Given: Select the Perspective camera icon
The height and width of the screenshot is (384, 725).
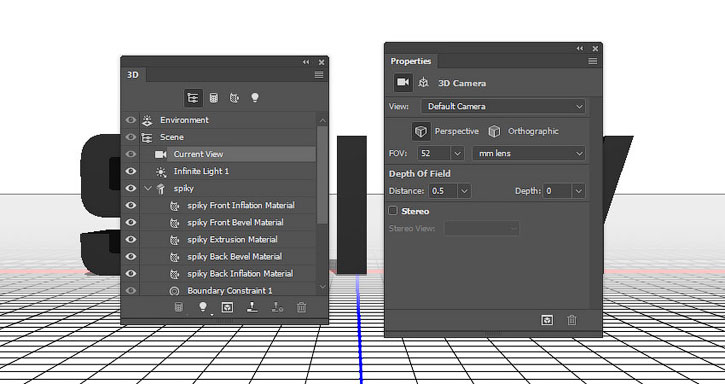Looking at the screenshot, I should coord(420,131).
